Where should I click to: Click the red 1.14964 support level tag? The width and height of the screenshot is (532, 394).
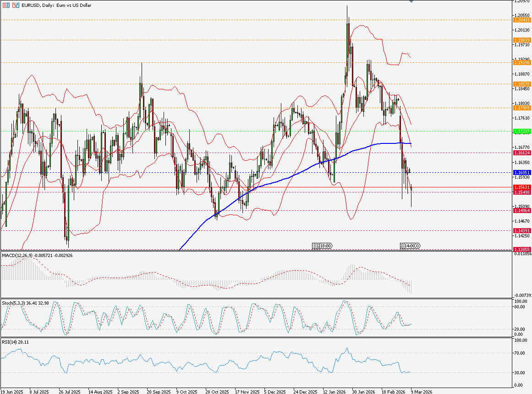522,211
